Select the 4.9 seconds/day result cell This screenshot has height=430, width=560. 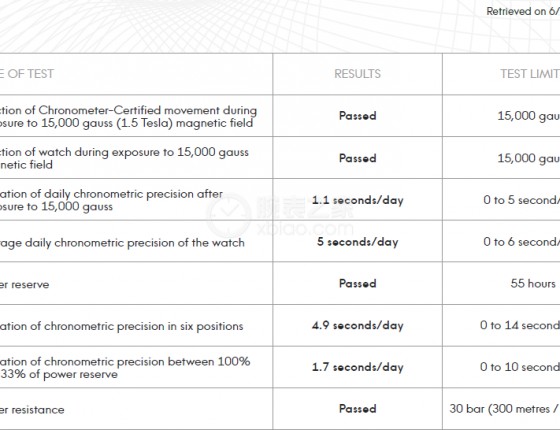point(358,325)
